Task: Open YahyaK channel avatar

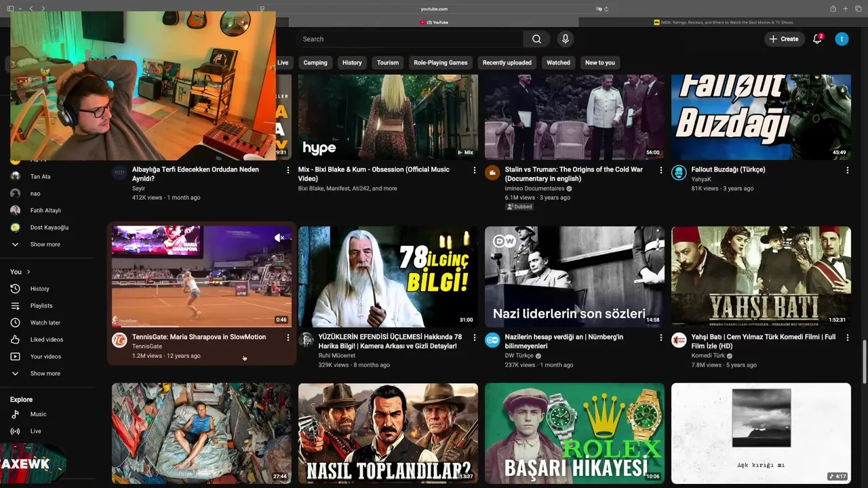Action: pyautogui.click(x=679, y=173)
